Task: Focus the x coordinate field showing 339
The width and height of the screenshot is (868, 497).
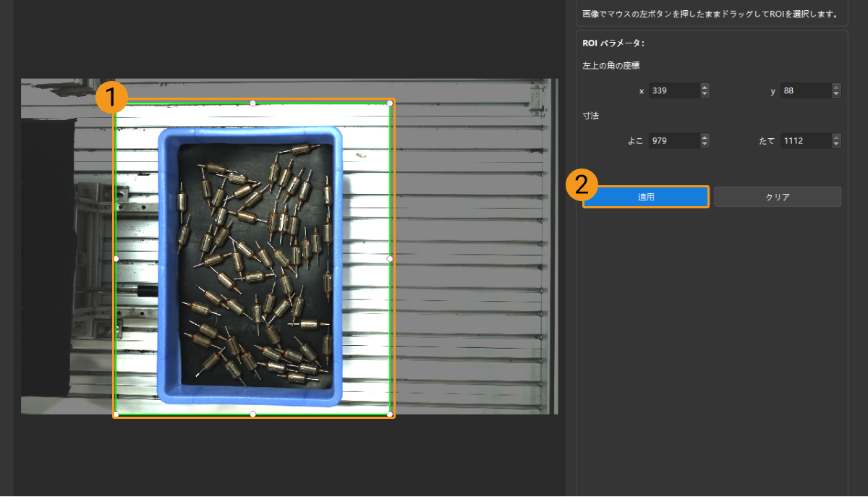Action: pyautogui.click(x=673, y=91)
